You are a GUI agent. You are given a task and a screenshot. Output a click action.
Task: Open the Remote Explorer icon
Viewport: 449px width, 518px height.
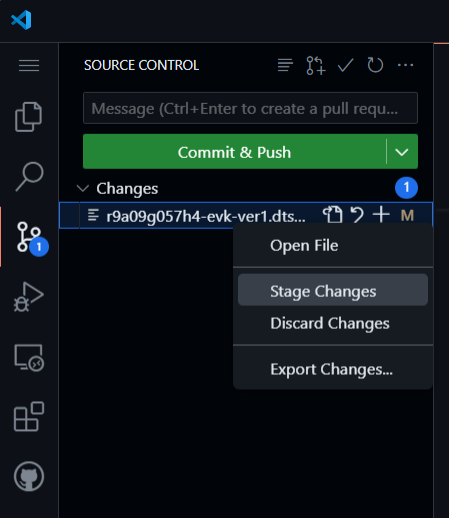coord(29,358)
